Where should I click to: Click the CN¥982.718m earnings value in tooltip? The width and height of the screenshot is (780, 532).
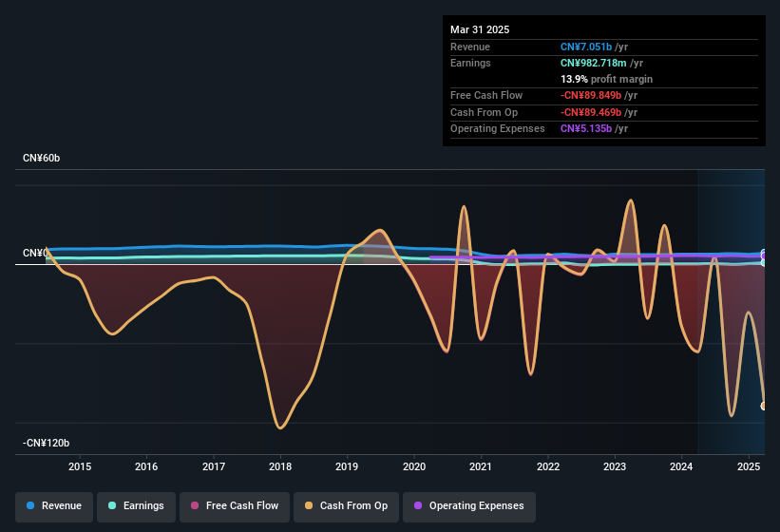(x=594, y=63)
